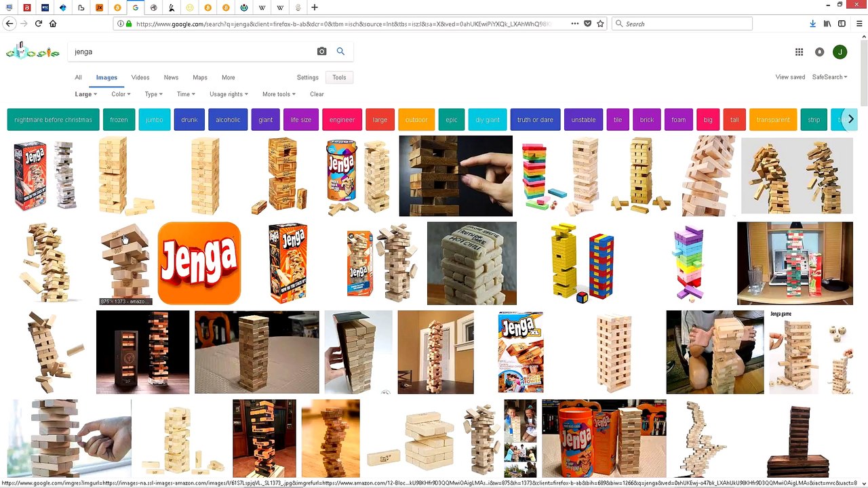Switch to the Wikipedia globe tab
Screen dimensions: 868x488
click(154, 7)
